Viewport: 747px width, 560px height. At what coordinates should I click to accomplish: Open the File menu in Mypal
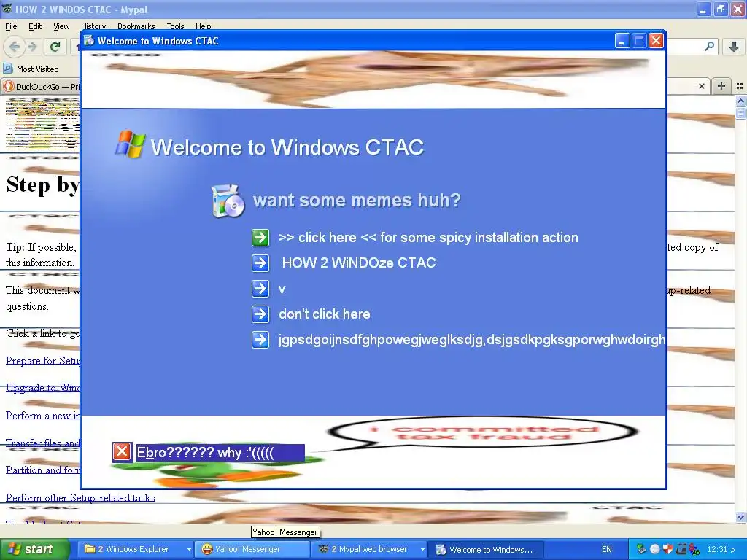[11, 26]
